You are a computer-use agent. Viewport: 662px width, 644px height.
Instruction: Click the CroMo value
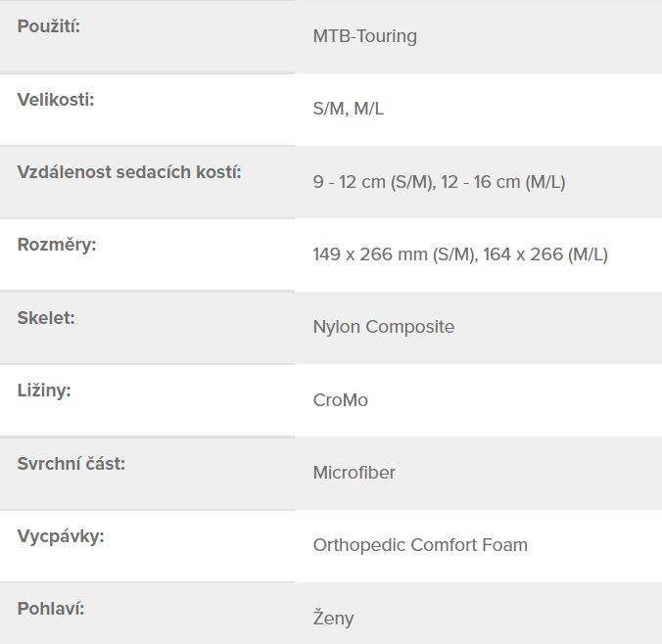[x=340, y=400]
